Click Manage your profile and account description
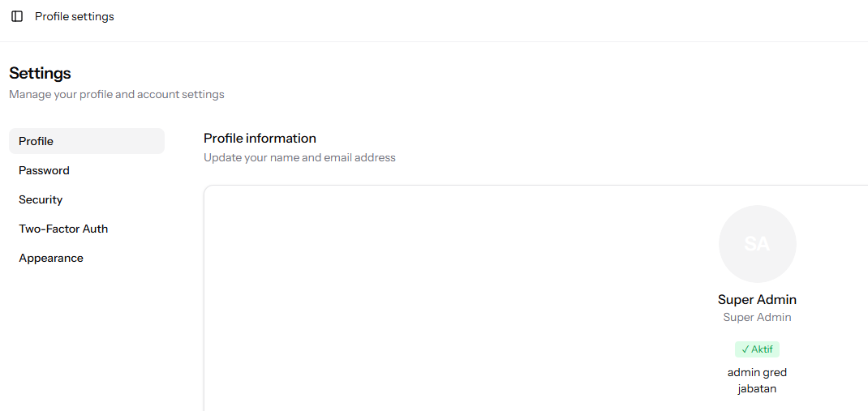Screen dimensions: 868x411 [x=117, y=94]
